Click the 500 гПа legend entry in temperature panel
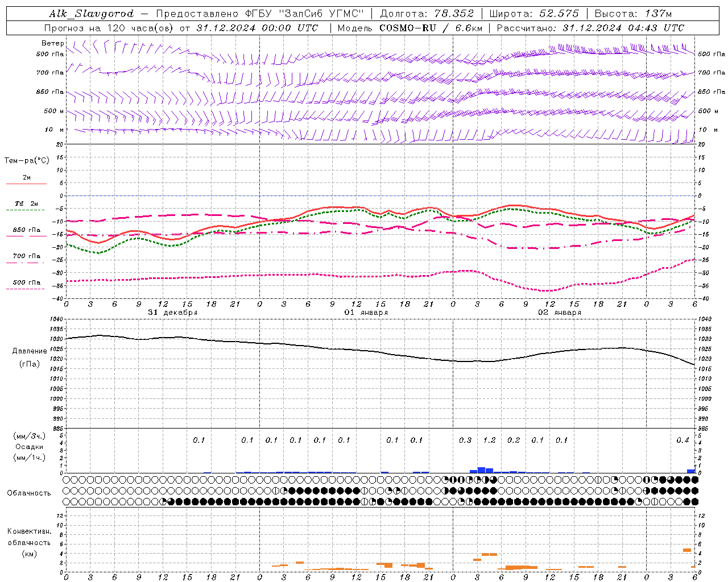728x582 pixels. point(27,282)
